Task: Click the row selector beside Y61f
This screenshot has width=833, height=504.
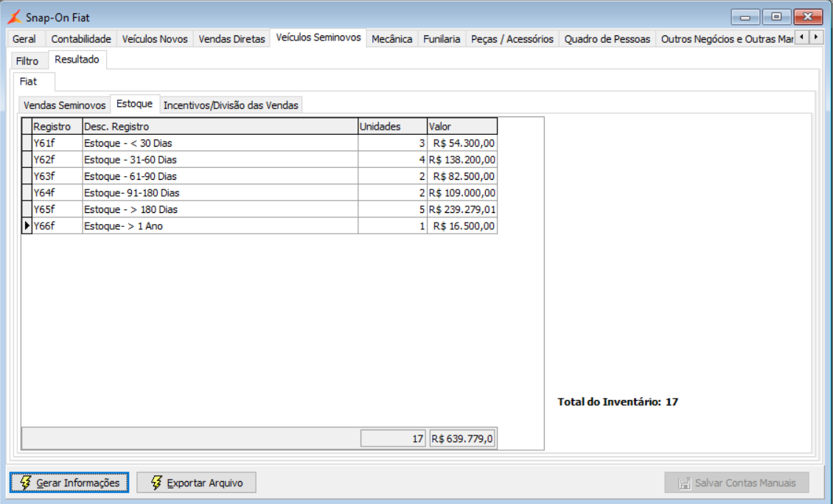Action: point(27,143)
